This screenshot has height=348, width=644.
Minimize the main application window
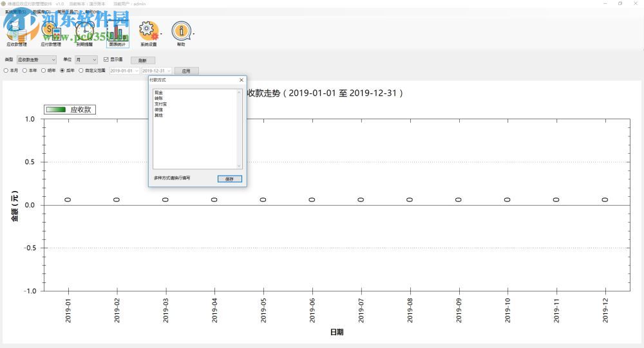pos(605,4)
